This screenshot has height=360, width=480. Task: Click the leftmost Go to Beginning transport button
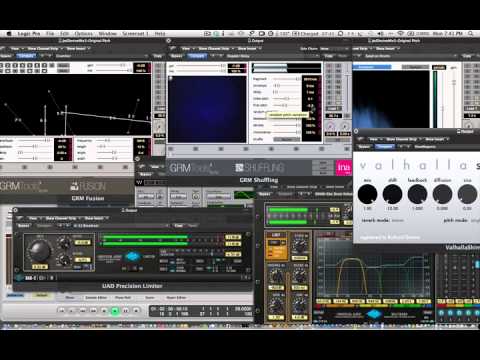(62, 311)
